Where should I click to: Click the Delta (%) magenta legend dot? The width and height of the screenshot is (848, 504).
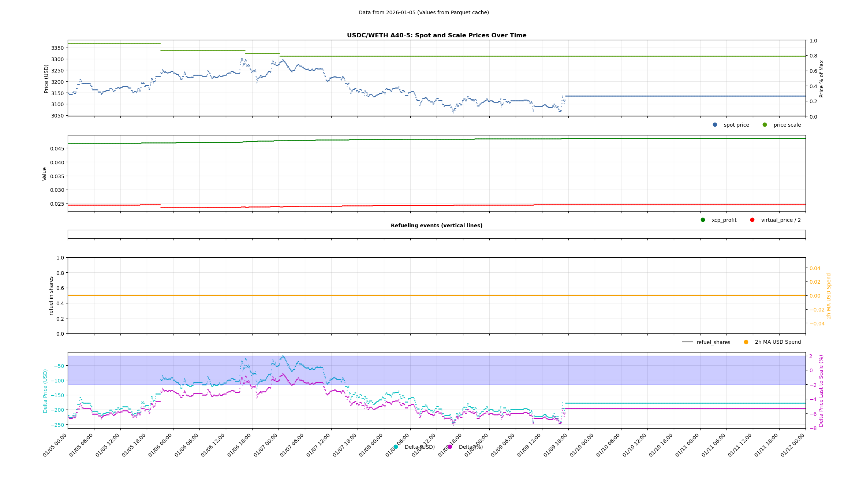click(x=450, y=447)
